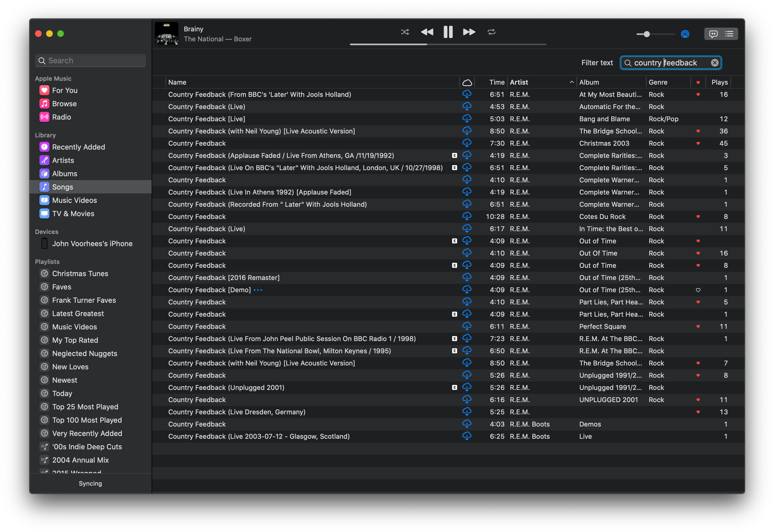Viewport: 774px width, 532px height.
Task: Open the Albums library section
Action: coord(64,174)
